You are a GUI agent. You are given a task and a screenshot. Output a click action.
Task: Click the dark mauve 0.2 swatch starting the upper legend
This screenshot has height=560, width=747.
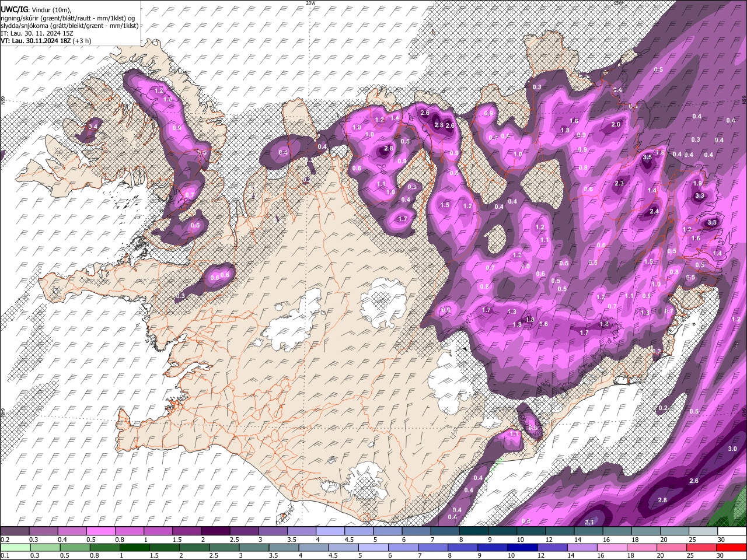click(15, 531)
